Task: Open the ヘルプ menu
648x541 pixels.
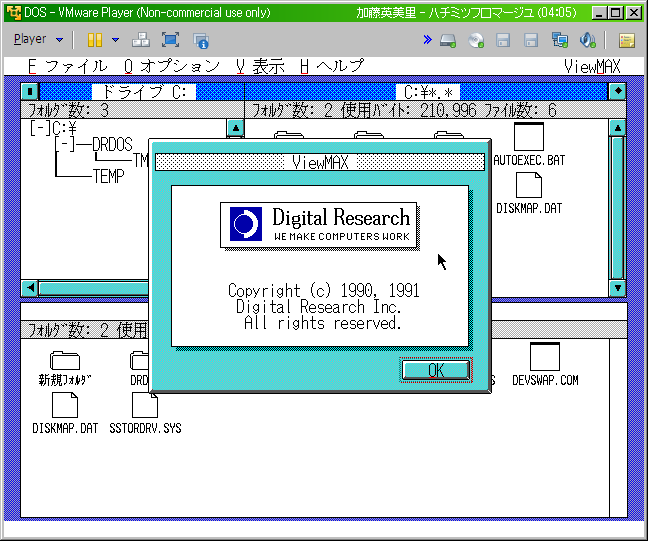Action: [333, 66]
